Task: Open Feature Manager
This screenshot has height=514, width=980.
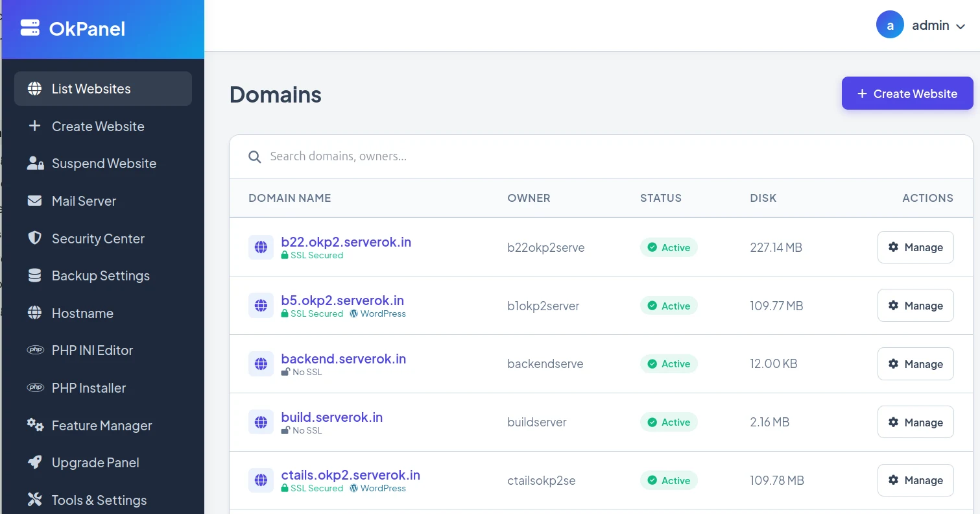Action: (103, 425)
